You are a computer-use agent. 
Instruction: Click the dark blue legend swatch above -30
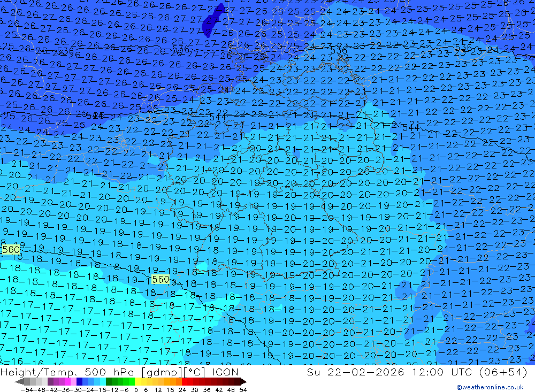pos(79,381)
